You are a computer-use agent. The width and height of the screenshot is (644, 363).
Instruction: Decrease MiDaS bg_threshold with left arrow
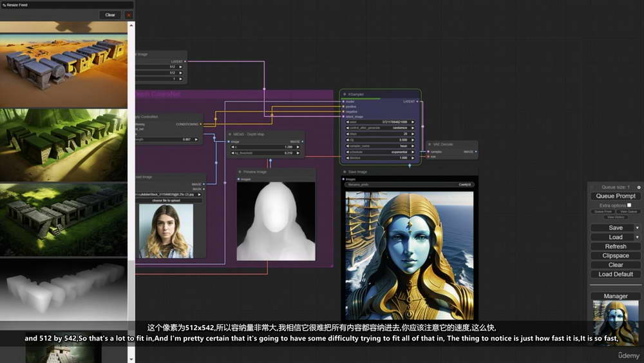pyautogui.click(x=233, y=153)
